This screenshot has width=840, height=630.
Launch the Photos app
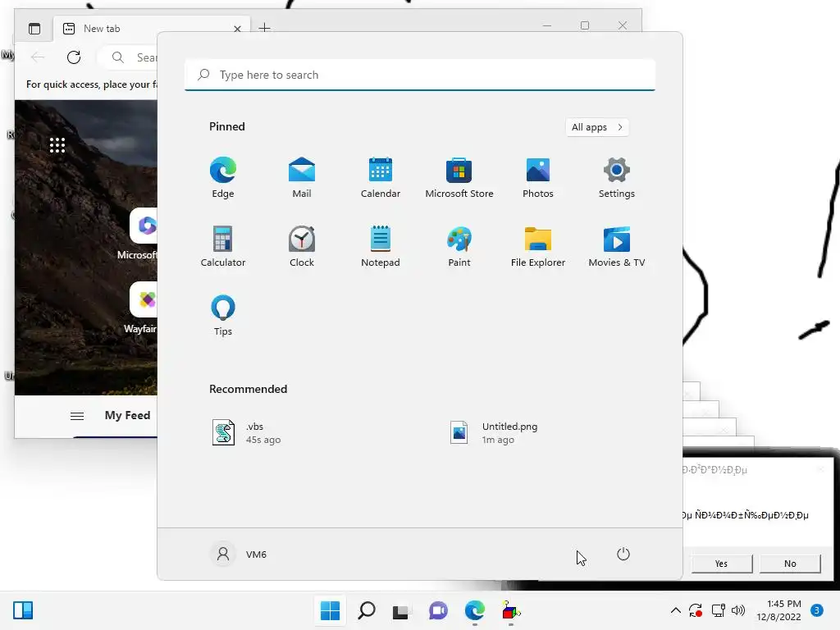click(x=538, y=178)
